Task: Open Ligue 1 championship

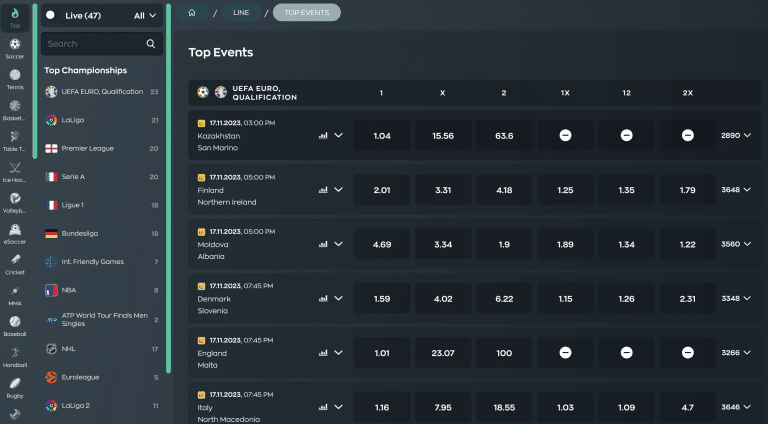Action: click(x=102, y=205)
